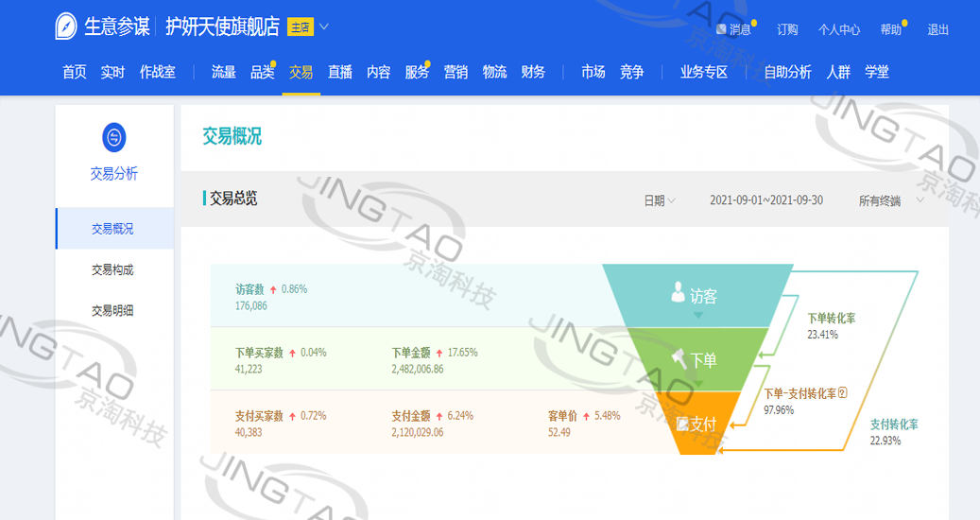This screenshot has width=980, height=520.
Task: Click the visitor person icon in funnel
Action: coord(678,294)
